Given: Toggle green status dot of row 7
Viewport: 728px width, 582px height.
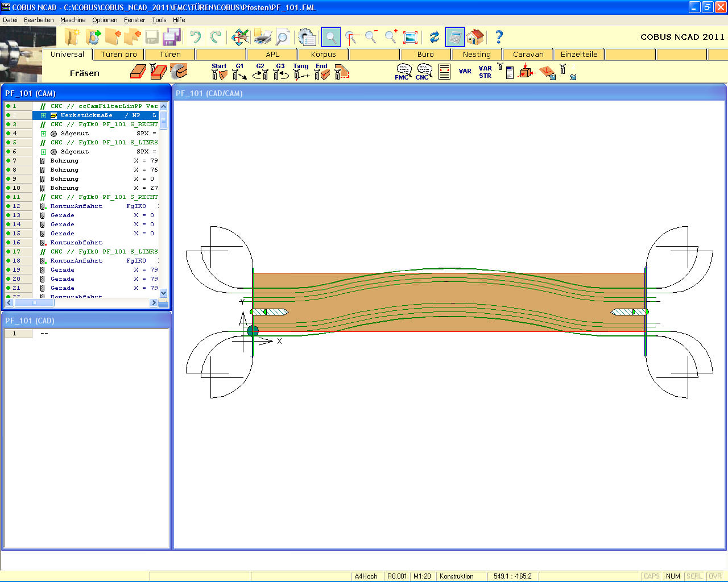Looking at the screenshot, I should [8, 161].
